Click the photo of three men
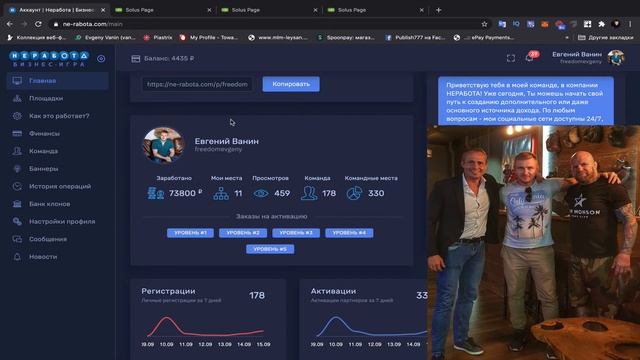Viewport: 640px width, 360px height. (533, 242)
